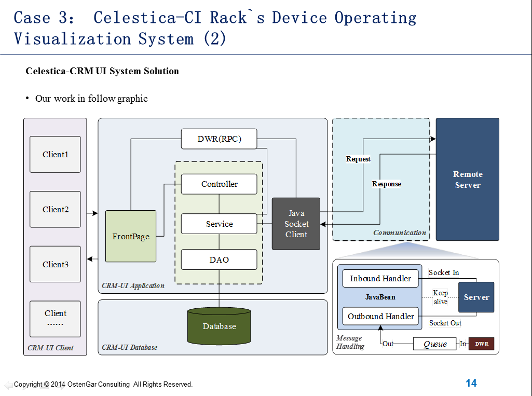The height and width of the screenshot is (396, 532).
Task: Click the box labeled "Client ......"
Action: (56, 319)
